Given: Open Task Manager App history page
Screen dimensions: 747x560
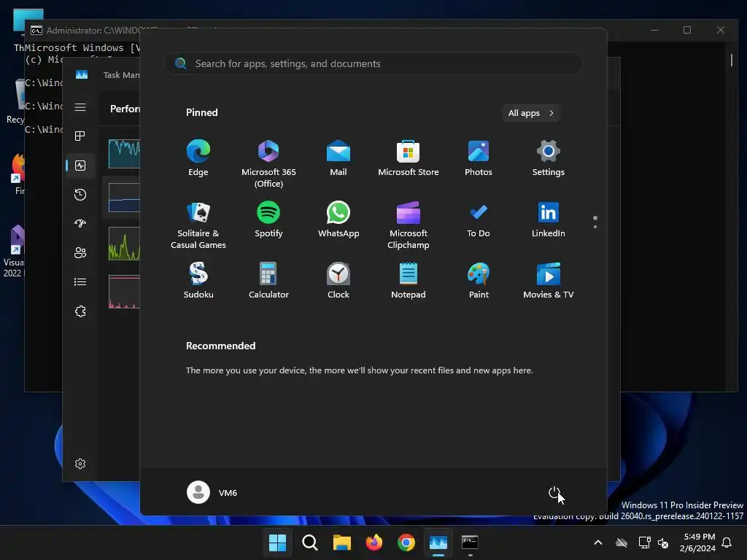Looking at the screenshot, I should [80, 194].
